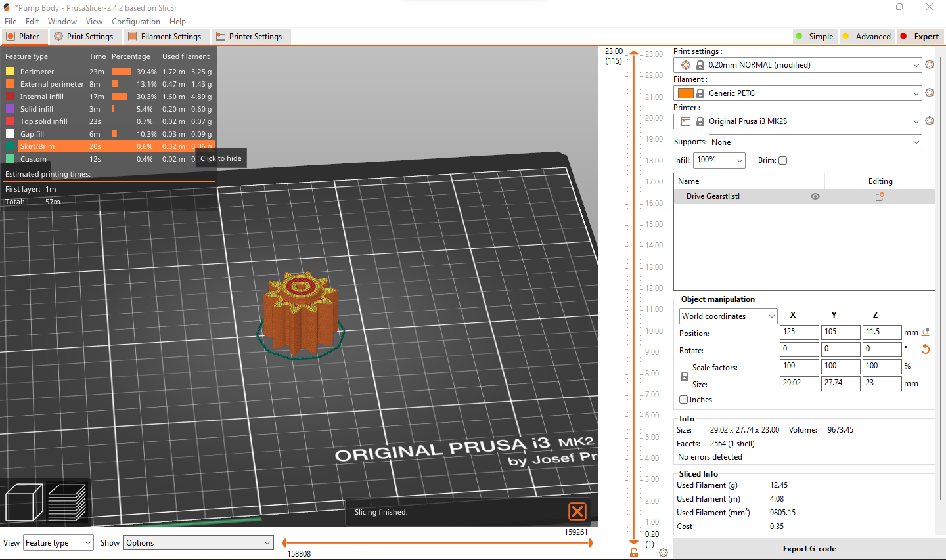This screenshot has height=560, width=946.
Task: Toggle Internal infill feature in legend
Action: pyautogui.click(x=108, y=97)
